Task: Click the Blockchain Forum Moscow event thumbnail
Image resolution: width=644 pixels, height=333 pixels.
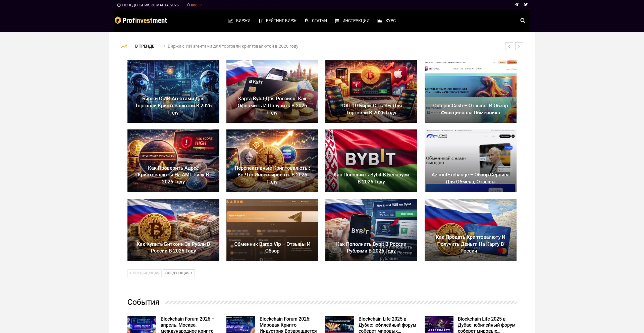Action: 142,324
